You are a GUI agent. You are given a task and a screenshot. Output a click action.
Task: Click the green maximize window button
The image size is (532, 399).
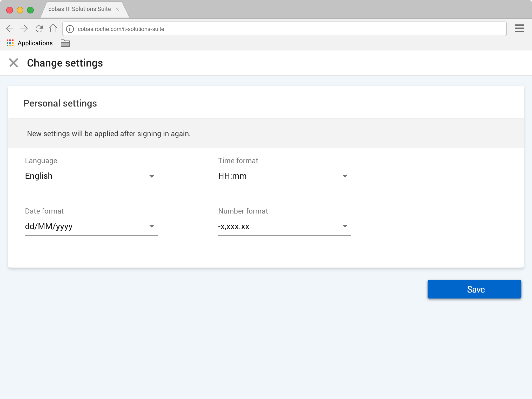30,10
